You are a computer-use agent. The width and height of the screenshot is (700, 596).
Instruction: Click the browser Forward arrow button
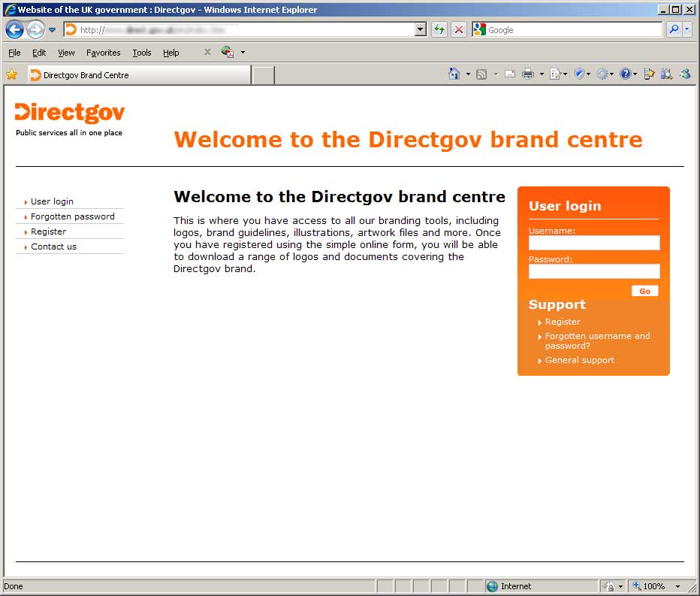click(35, 30)
